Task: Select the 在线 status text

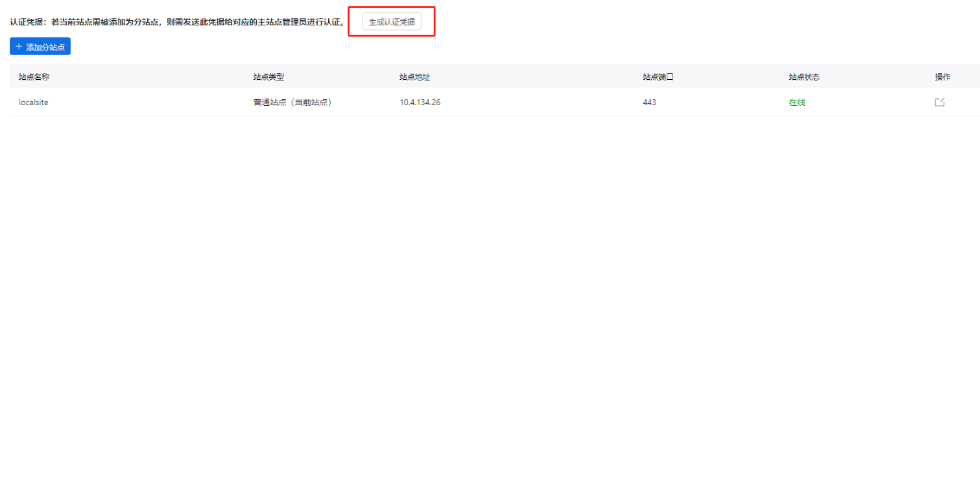Action: (x=797, y=103)
